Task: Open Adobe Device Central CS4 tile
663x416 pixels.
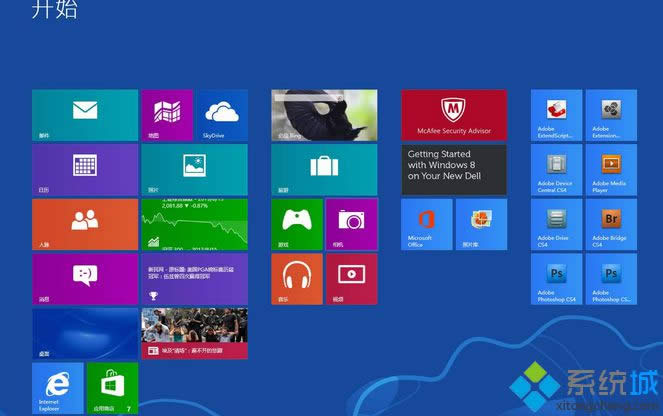Action: pos(556,170)
